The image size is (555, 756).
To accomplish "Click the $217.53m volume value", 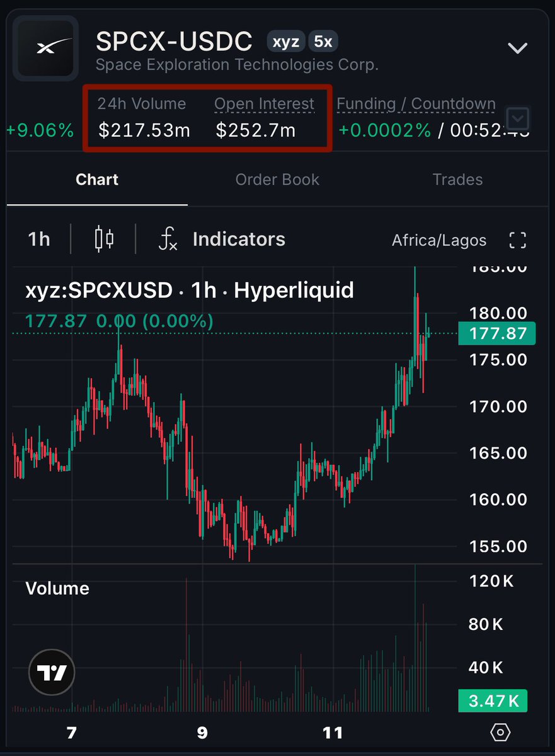I will tap(144, 130).
